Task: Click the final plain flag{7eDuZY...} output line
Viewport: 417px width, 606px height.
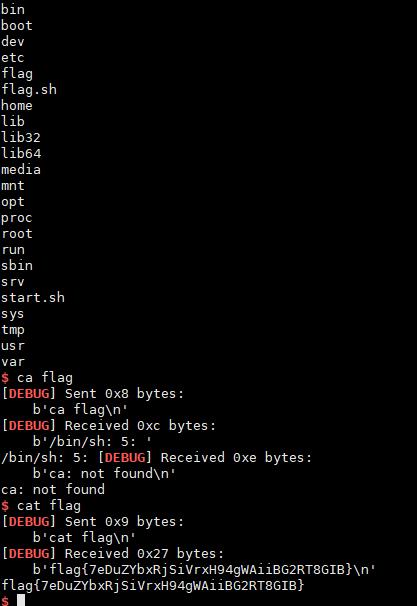Action: 153,586
